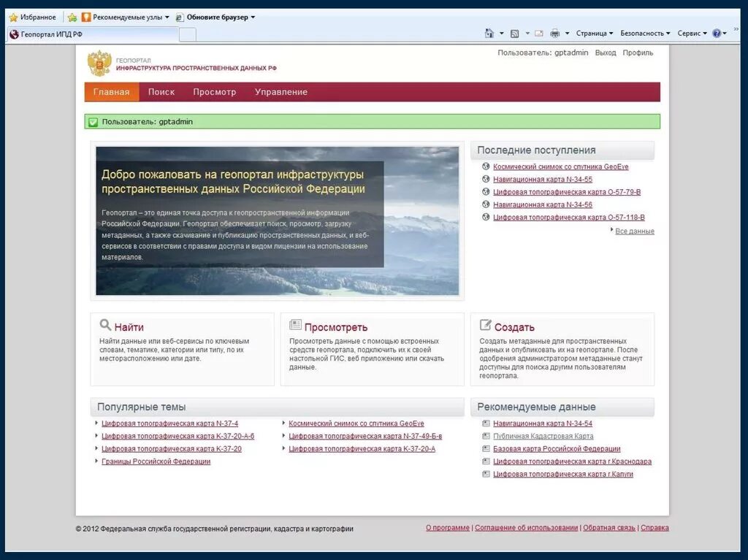Open Навигационная карта N-34-56 link
The height and width of the screenshot is (560, 748).
coord(543,204)
